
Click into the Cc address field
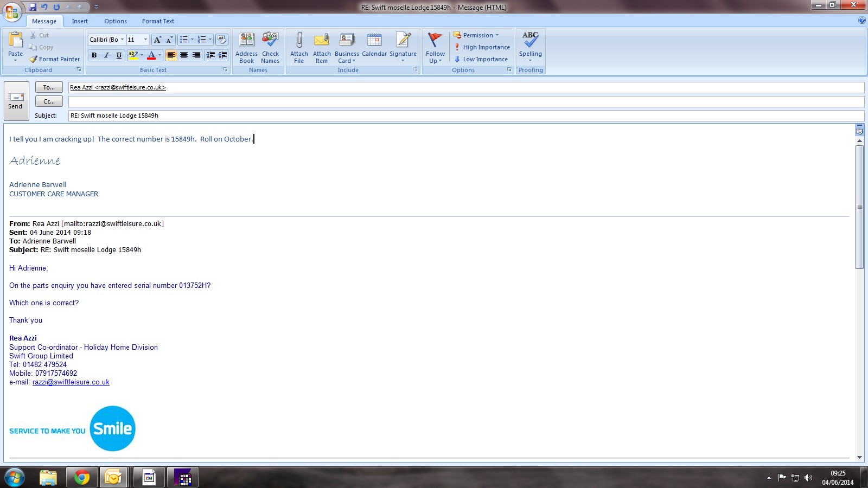tap(465, 101)
